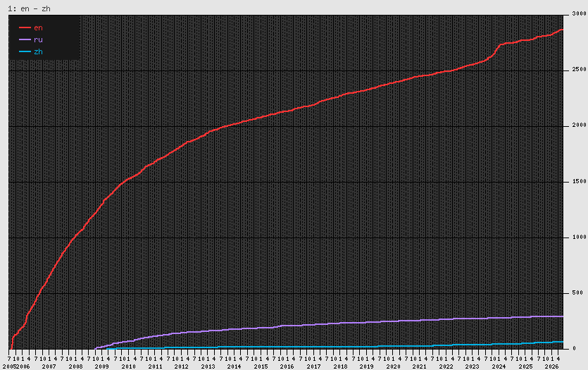Select the "ru" legend label
The height and width of the screenshot is (370, 588).
click(x=38, y=39)
